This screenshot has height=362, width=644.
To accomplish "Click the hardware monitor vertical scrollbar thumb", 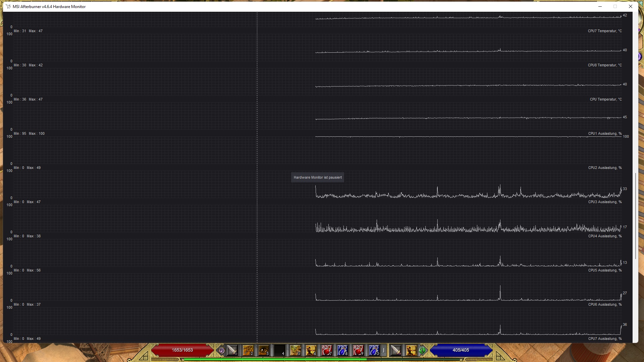I will tap(635, 215).
